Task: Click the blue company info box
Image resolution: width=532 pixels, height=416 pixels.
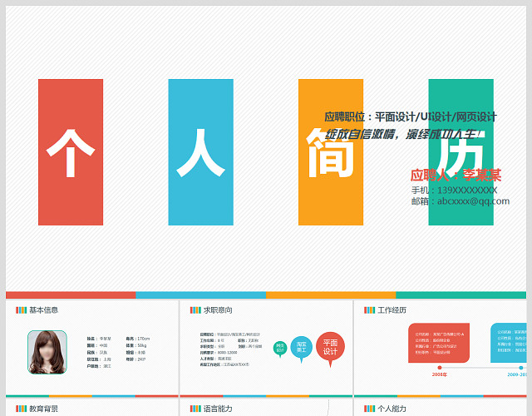Action: [509, 343]
